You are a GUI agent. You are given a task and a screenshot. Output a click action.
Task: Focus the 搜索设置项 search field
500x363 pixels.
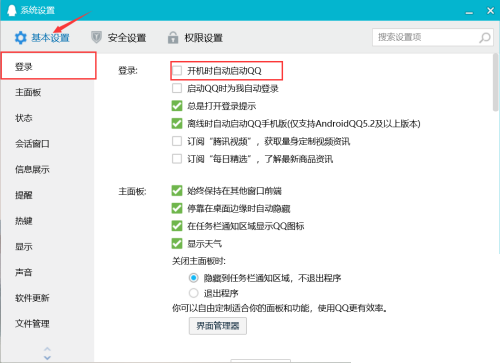[433, 37]
